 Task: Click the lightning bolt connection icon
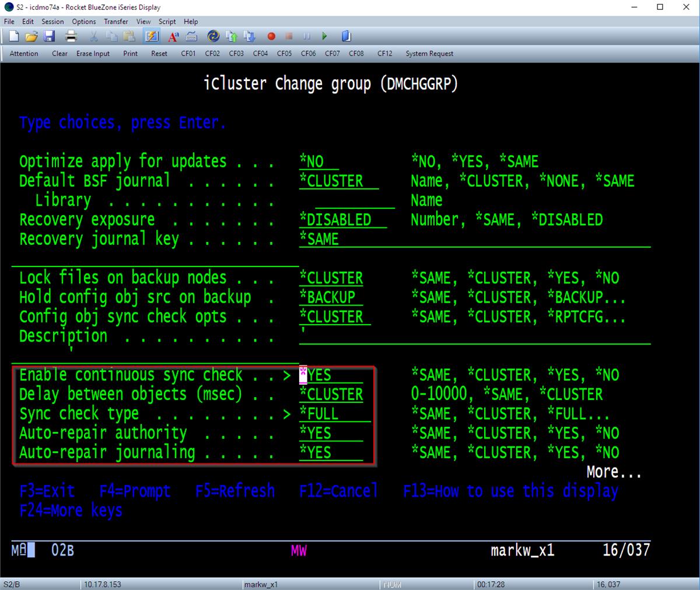(x=152, y=36)
